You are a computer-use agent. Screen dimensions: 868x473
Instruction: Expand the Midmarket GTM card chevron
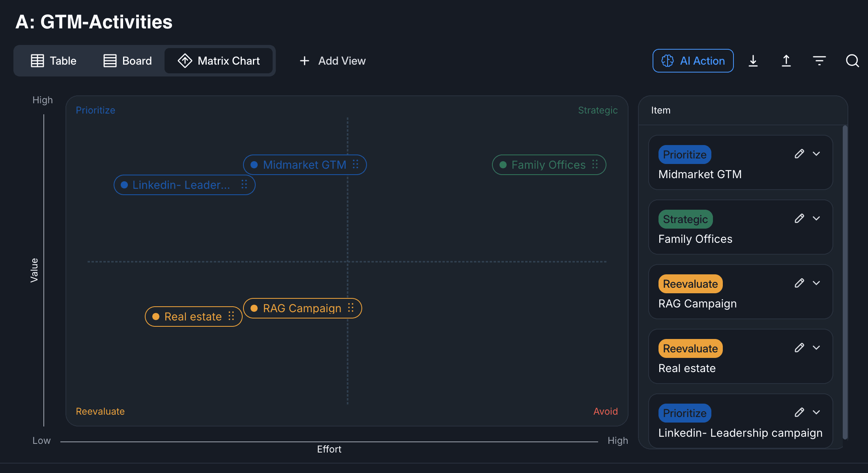coord(816,154)
